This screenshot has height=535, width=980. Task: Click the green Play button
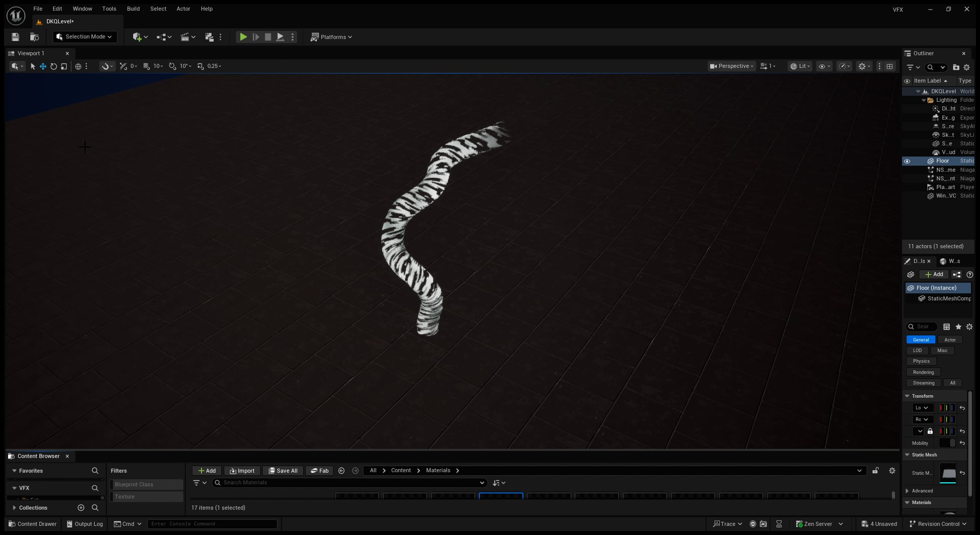pyautogui.click(x=243, y=37)
